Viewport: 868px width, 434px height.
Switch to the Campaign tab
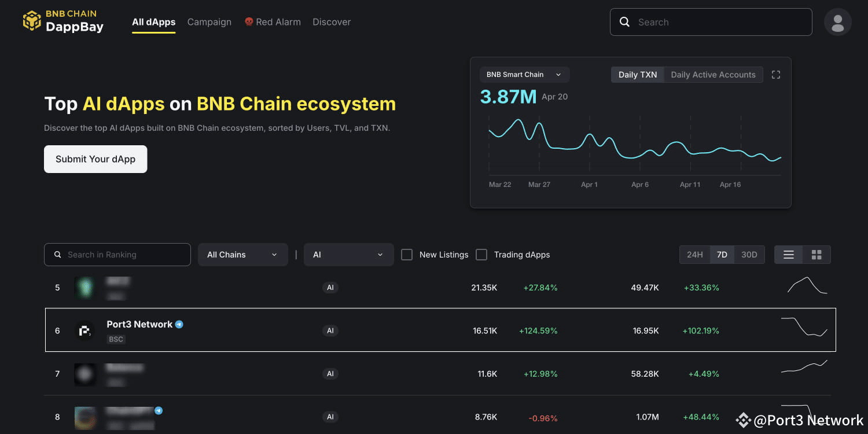[x=209, y=21]
